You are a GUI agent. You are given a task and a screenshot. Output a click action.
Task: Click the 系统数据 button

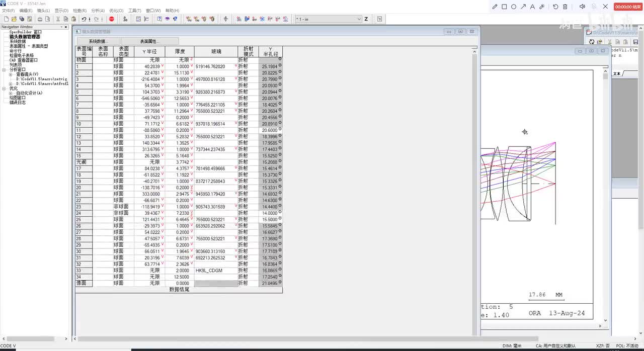point(98,41)
